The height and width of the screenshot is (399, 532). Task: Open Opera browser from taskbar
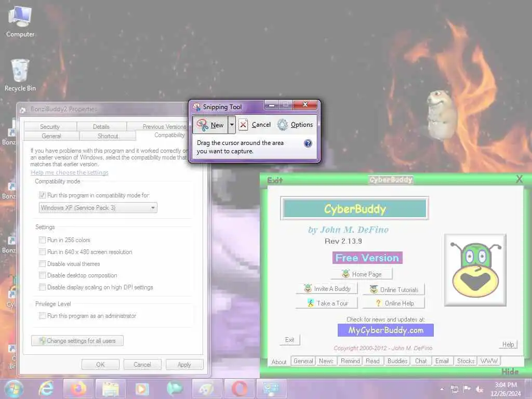click(240, 389)
